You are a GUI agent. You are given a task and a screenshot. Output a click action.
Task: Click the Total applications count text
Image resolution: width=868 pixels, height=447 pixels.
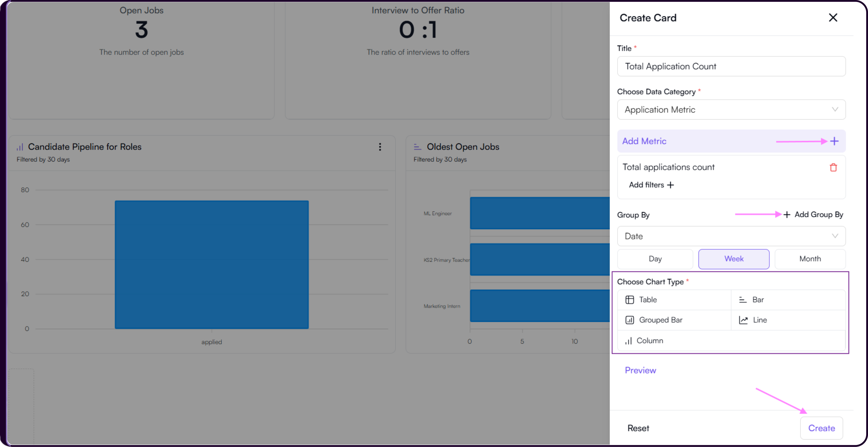coord(668,167)
